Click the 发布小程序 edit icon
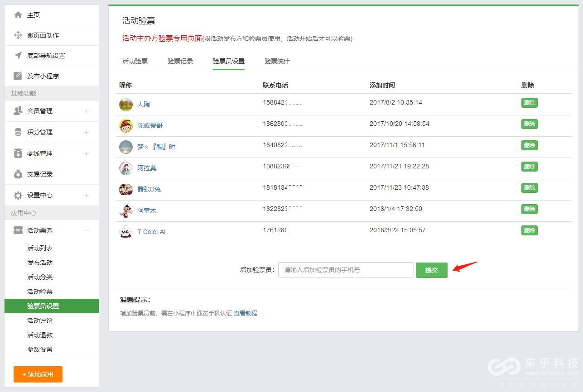 tap(18, 76)
